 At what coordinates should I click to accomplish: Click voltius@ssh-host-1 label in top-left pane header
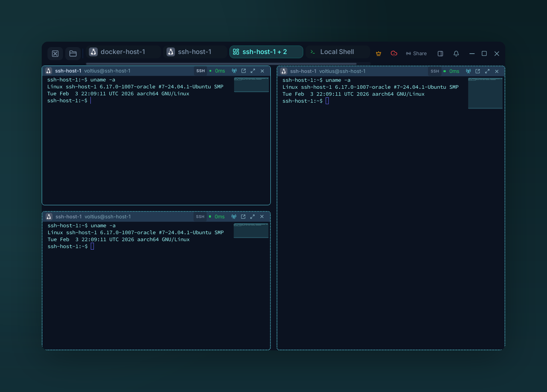tap(107, 71)
